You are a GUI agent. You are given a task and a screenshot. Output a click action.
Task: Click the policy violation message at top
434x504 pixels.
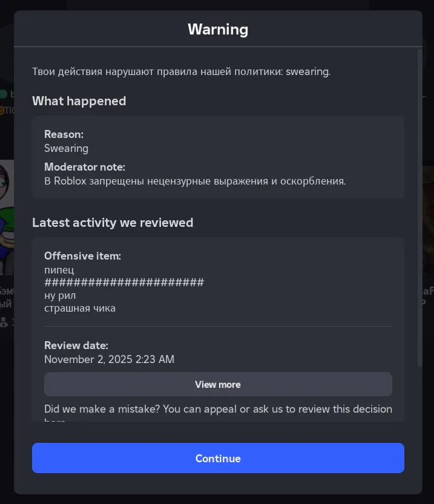[x=182, y=72]
